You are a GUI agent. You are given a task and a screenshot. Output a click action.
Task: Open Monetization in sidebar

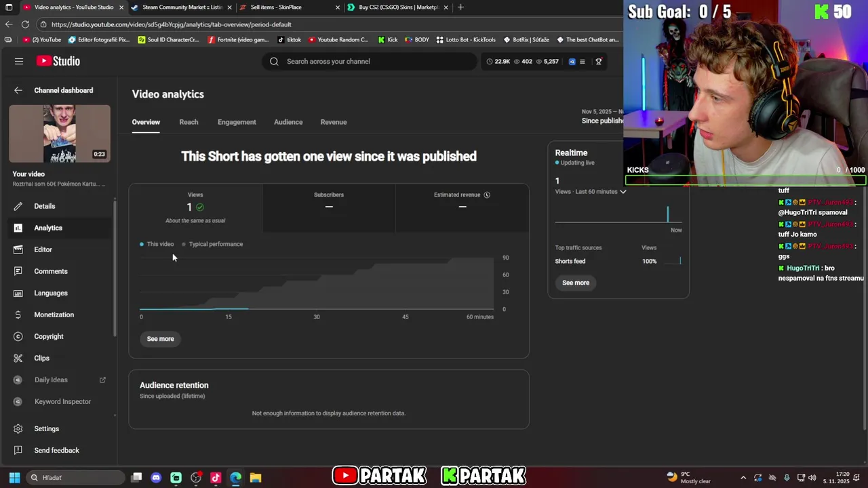click(x=60, y=314)
